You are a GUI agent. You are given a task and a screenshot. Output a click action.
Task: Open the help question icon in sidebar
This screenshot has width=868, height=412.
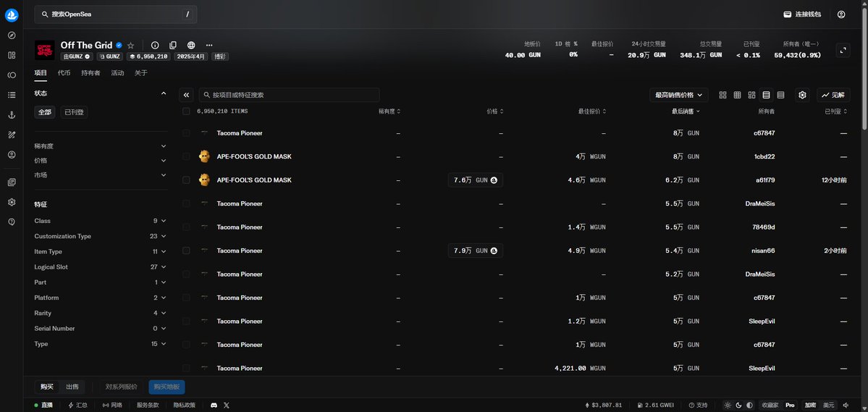[x=12, y=222]
